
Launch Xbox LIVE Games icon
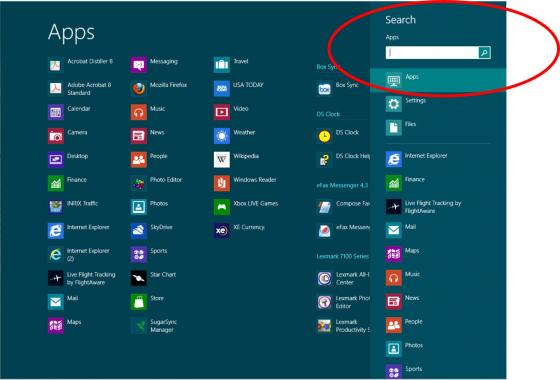[x=222, y=207]
